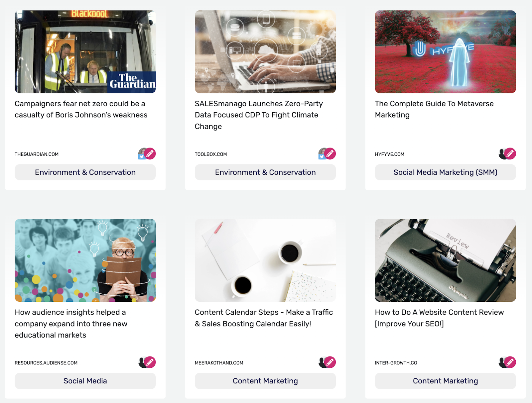
Task: Click edit pencil on audience insights card
Action: (x=150, y=362)
